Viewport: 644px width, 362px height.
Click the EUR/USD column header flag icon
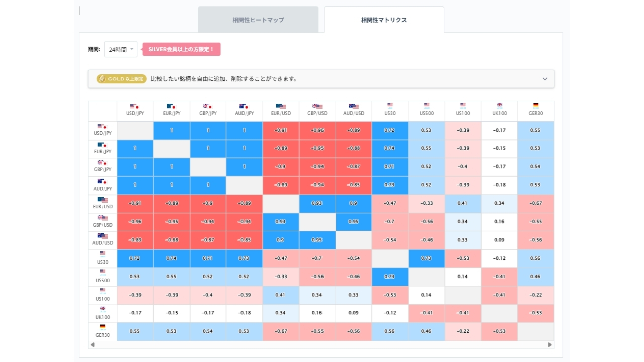(x=281, y=106)
